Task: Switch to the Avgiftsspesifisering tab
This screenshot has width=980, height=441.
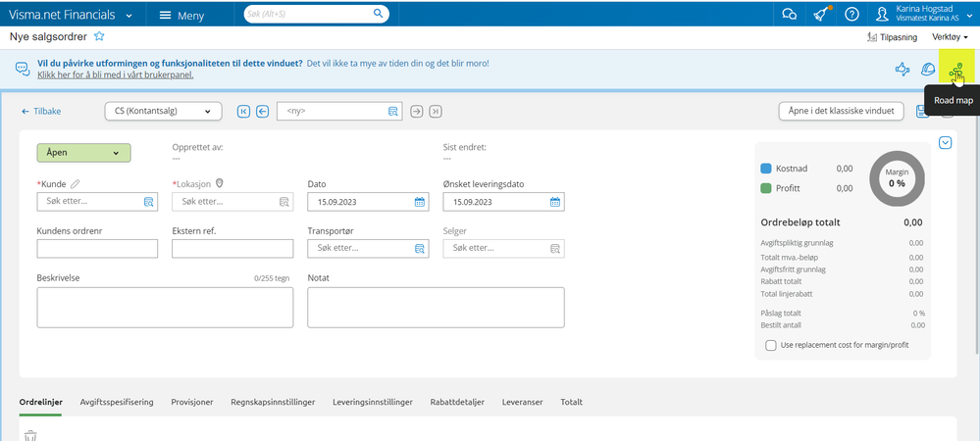Action: [x=117, y=402]
